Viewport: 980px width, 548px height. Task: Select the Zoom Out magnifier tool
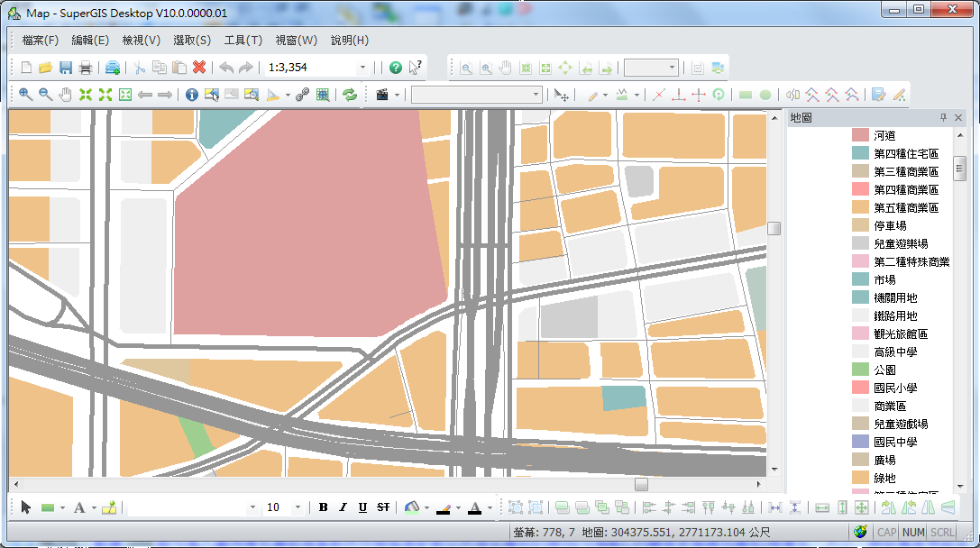coord(46,95)
